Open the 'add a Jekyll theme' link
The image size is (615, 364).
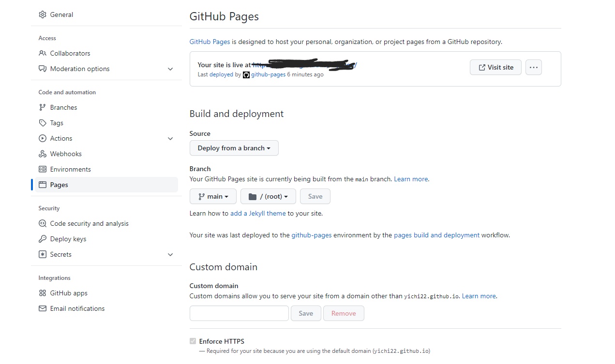click(258, 213)
